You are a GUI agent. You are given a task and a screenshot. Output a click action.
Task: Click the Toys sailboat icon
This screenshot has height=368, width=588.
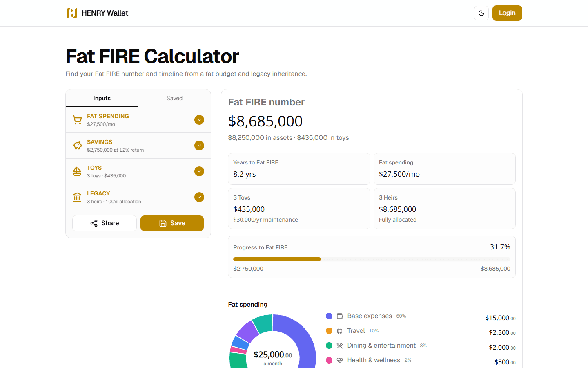click(x=77, y=171)
